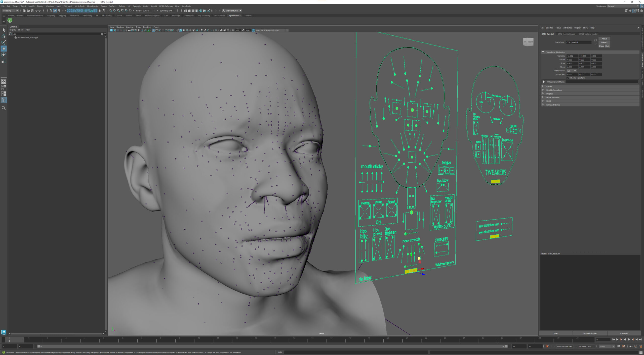
Task: Click the load input connection icon
Action: pos(595,40)
